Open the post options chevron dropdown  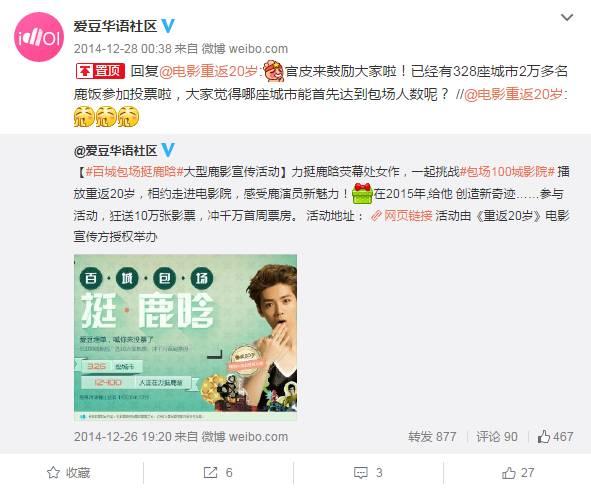point(567,17)
